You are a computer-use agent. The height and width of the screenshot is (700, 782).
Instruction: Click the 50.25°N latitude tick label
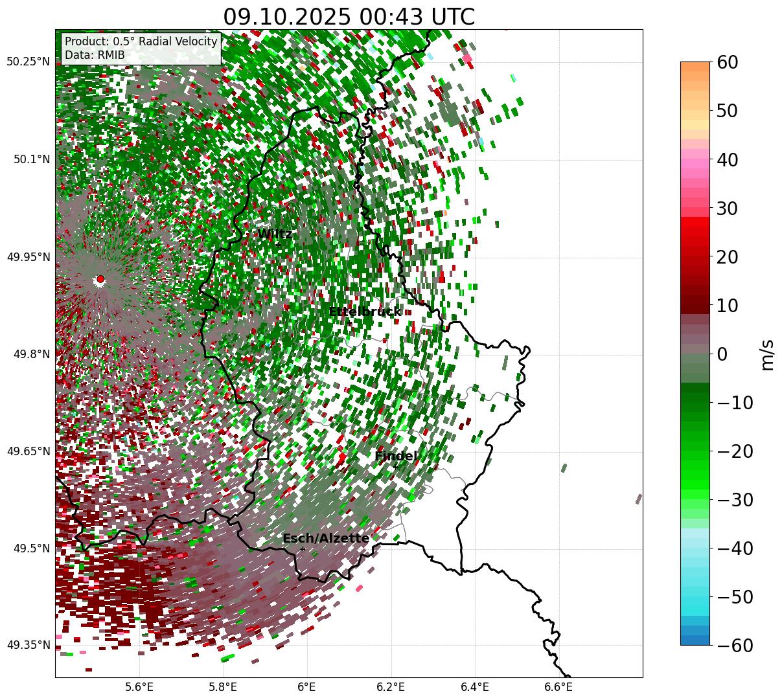tap(28, 62)
